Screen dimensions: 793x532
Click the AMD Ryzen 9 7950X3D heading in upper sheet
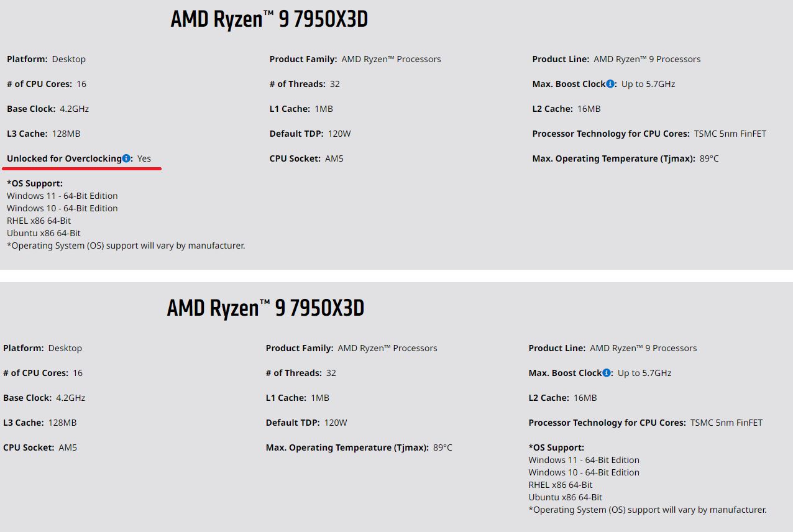coord(269,20)
